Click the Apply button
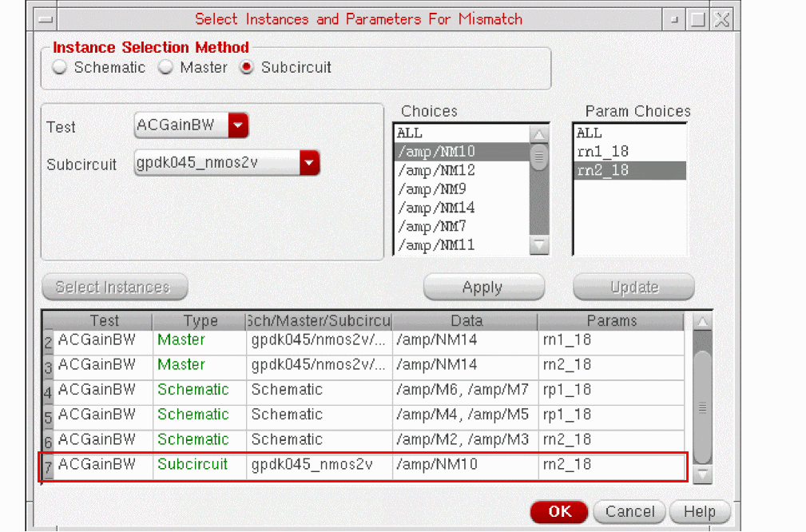 pos(483,288)
